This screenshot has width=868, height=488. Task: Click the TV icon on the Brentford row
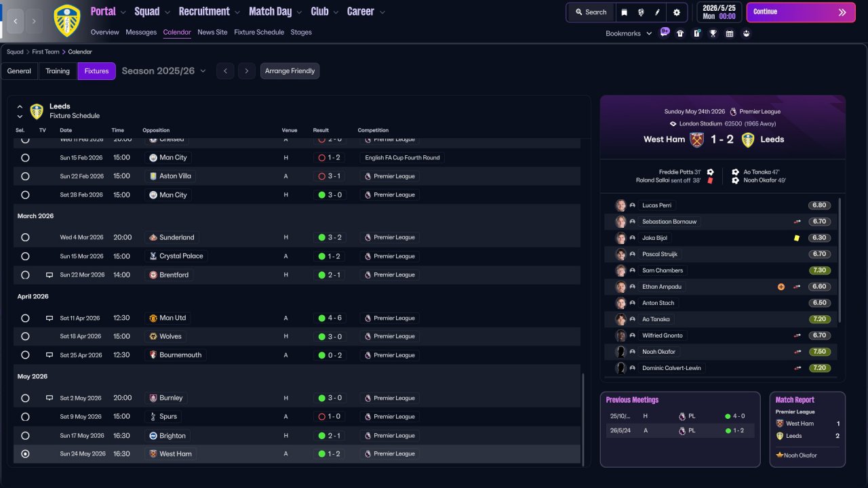tap(49, 275)
